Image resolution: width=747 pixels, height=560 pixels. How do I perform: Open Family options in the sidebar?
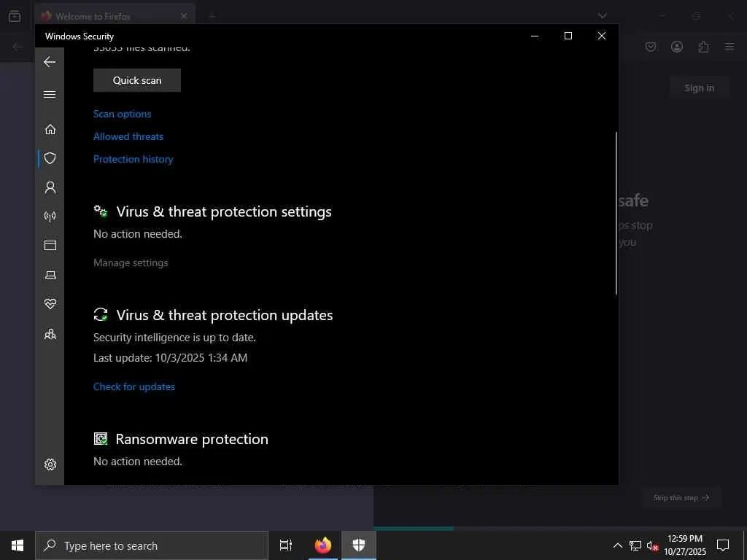50,334
